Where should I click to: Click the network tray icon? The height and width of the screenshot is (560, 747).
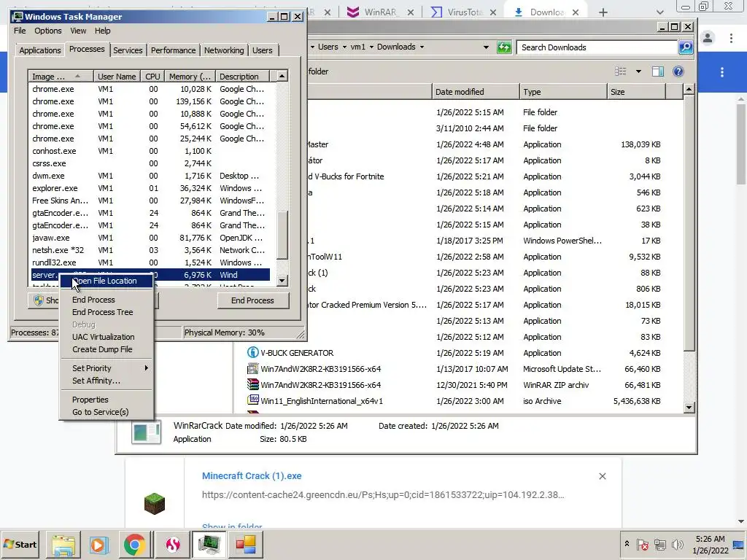click(659, 544)
